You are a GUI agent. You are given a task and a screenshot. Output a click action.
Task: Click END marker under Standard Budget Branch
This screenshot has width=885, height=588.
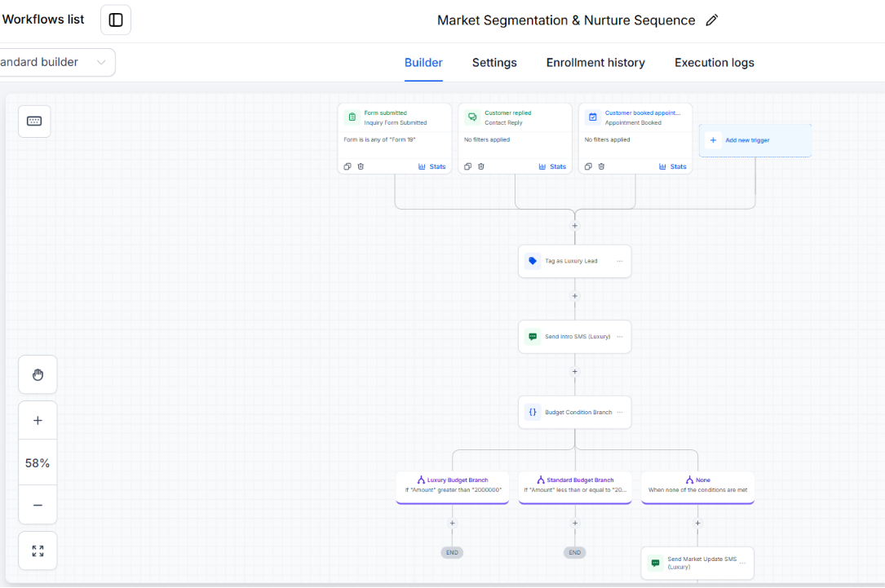(x=574, y=552)
